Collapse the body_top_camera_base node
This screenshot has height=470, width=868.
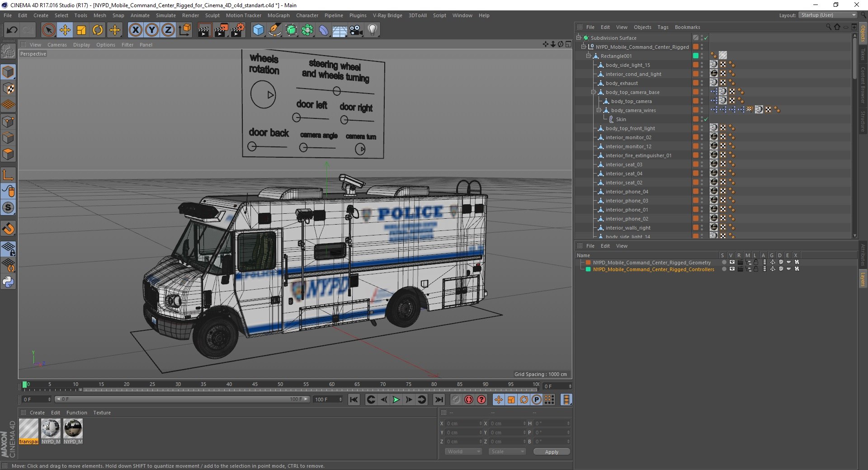(x=594, y=92)
